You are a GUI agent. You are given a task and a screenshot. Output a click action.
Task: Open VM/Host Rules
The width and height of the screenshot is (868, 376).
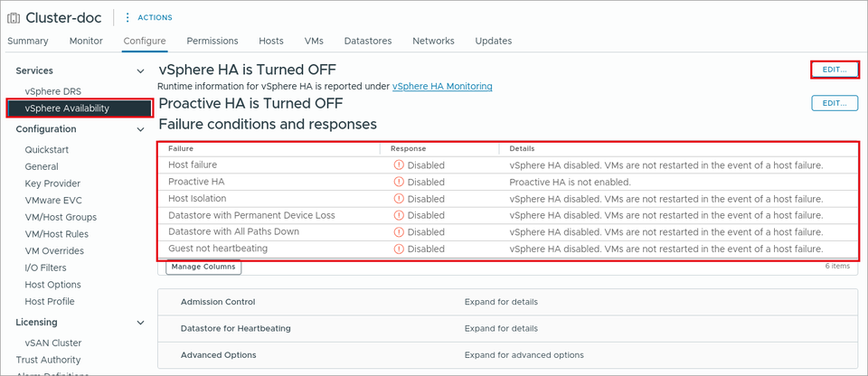(56, 234)
